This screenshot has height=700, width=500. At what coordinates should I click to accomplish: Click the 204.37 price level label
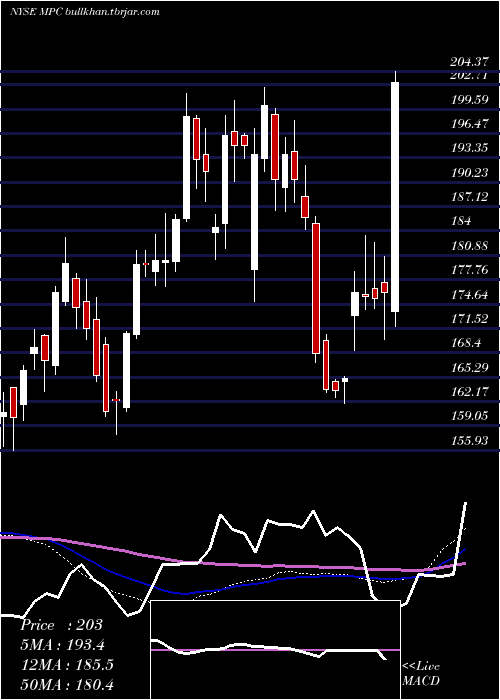pyautogui.click(x=469, y=63)
